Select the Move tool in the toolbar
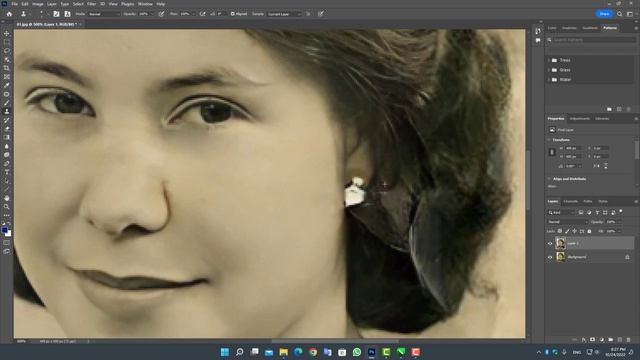Viewport: 640px width, 360px height. [x=7, y=33]
